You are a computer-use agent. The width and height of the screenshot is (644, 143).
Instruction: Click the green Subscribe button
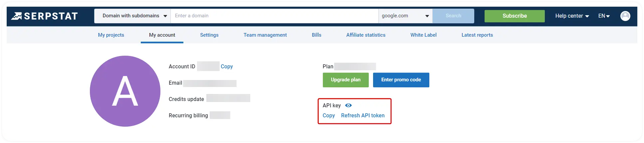point(514,16)
